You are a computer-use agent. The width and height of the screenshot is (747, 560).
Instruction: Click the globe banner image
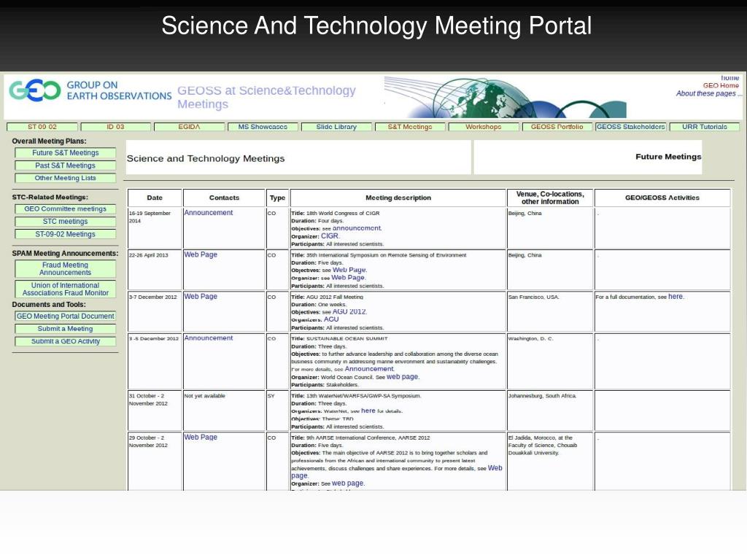coord(505,97)
